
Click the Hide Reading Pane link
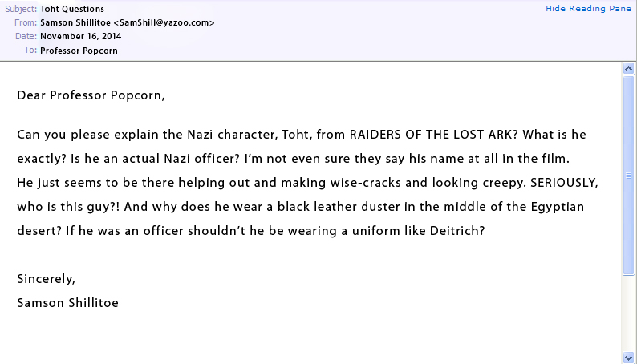point(589,8)
